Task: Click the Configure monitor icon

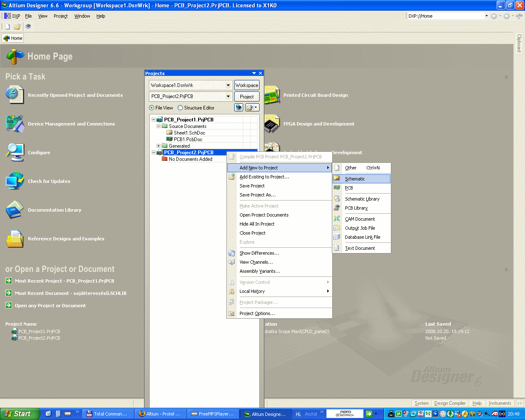Action: (15, 152)
